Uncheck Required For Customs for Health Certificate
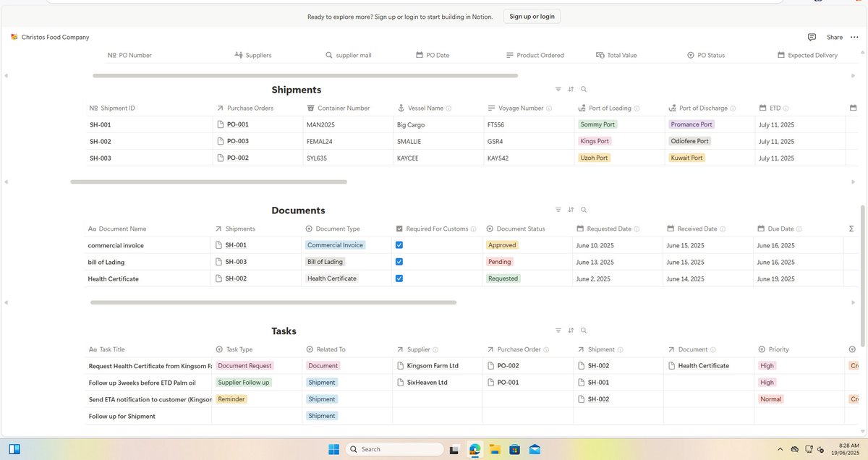The height and width of the screenshot is (460, 868). point(399,278)
